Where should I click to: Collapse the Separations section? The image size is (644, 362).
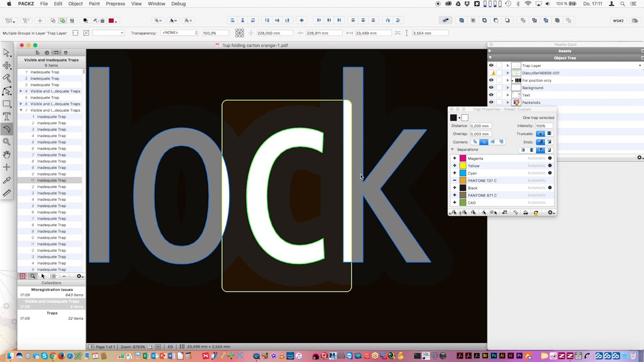click(x=452, y=149)
